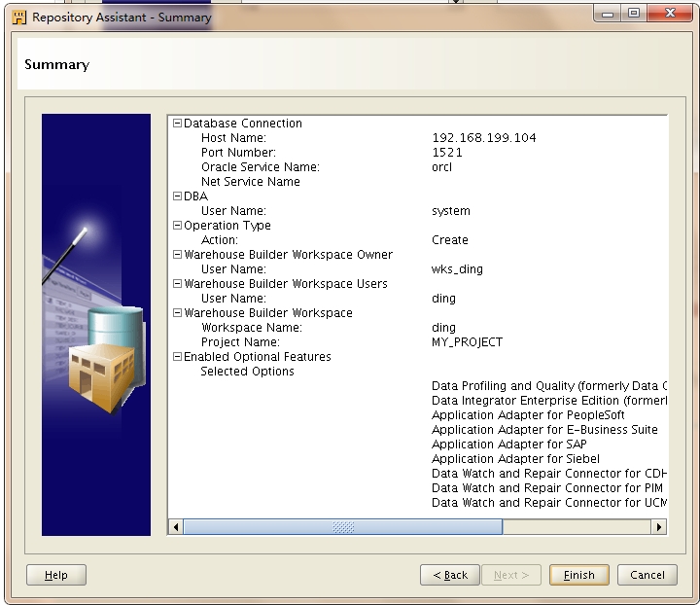700x605 pixels.
Task: Click the Repository Assistant title bar icon
Action: (18, 18)
